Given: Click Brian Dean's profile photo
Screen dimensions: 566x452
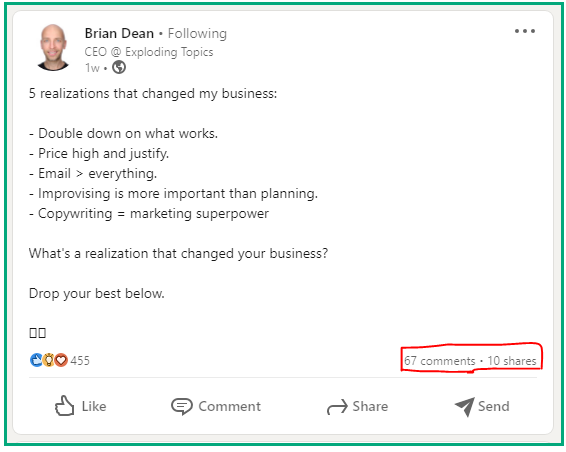Looking at the screenshot, I should click(x=53, y=47).
